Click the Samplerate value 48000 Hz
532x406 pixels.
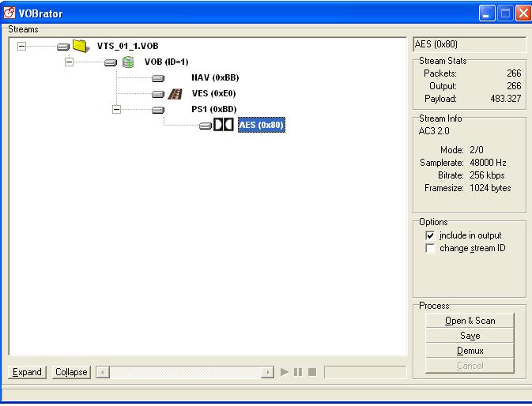(x=488, y=163)
